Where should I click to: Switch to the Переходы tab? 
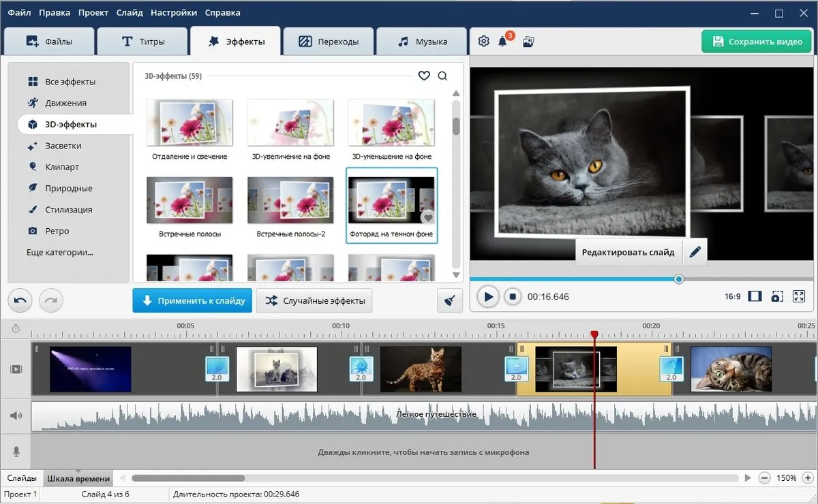pyautogui.click(x=329, y=42)
